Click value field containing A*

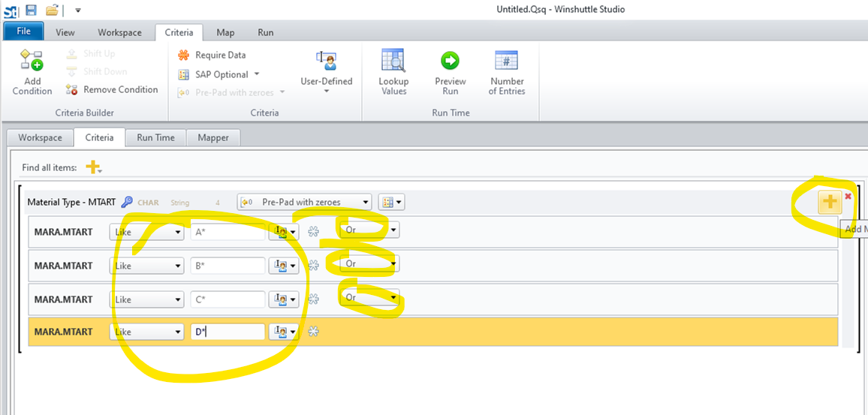228,232
